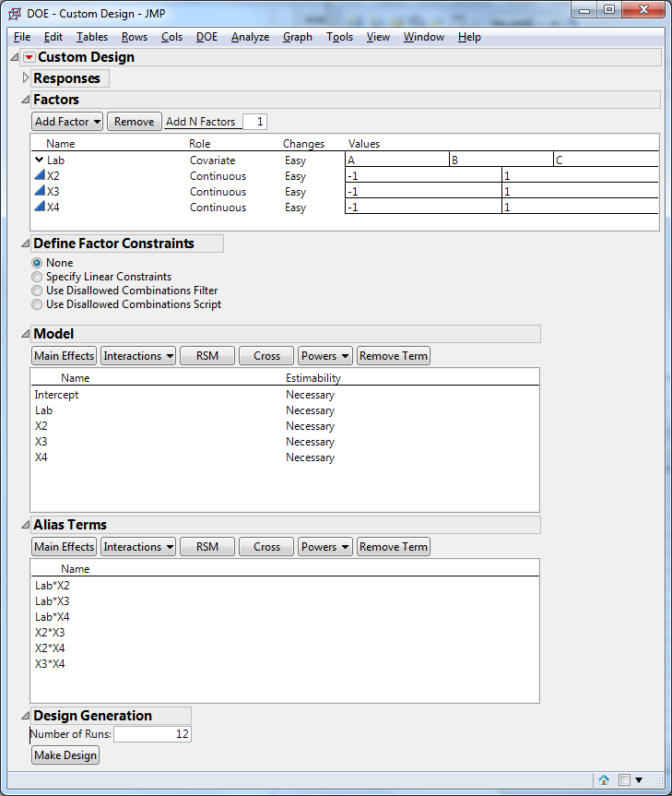Open the Add Factor dropdown
The width and height of the screenshot is (672, 796).
coord(67,122)
